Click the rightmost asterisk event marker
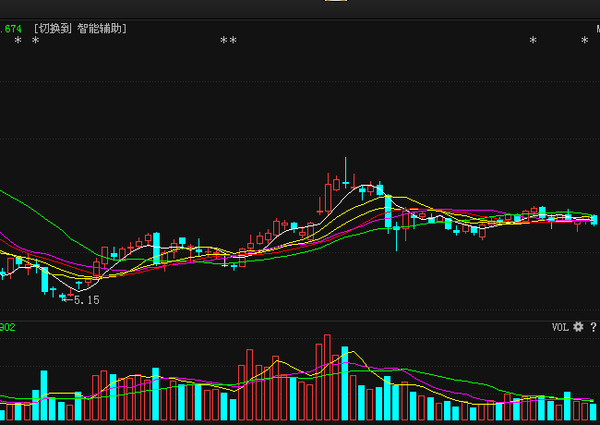 585,42
